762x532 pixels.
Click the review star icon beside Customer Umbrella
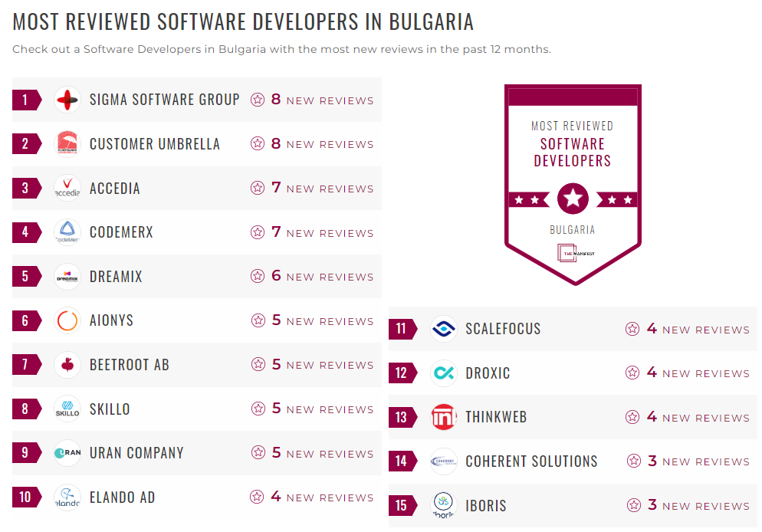coord(258,143)
